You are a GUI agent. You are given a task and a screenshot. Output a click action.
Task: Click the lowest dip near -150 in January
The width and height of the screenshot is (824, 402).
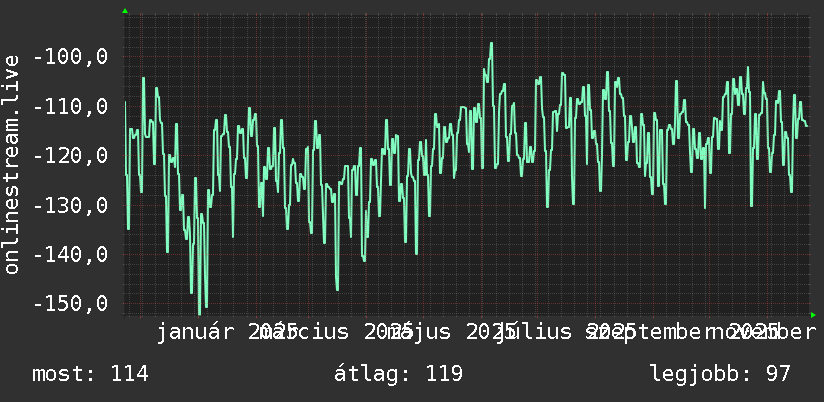tap(199, 314)
